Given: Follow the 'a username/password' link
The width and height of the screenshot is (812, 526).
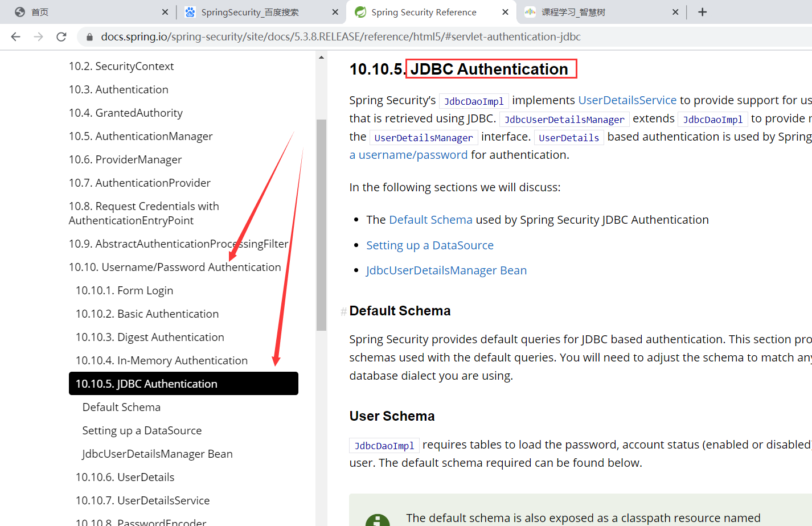Looking at the screenshot, I should pos(408,155).
